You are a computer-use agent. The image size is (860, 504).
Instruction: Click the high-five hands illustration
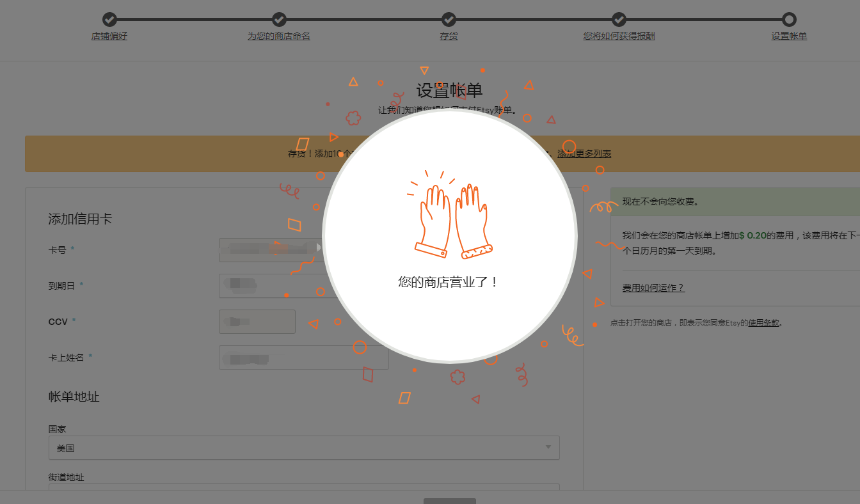click(450, 215)
